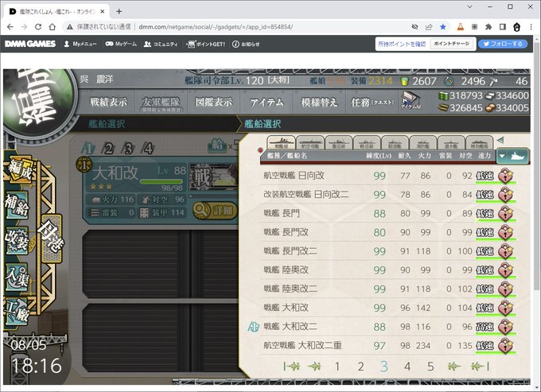541x392 pixels.
Task: Click the 詳細 details button for 大和改
Action: coord(215,210)
